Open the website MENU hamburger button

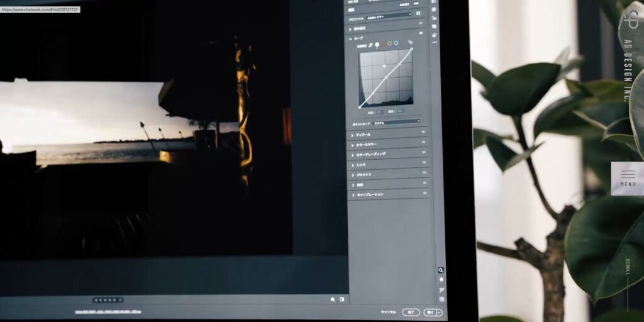pos(627,177)
